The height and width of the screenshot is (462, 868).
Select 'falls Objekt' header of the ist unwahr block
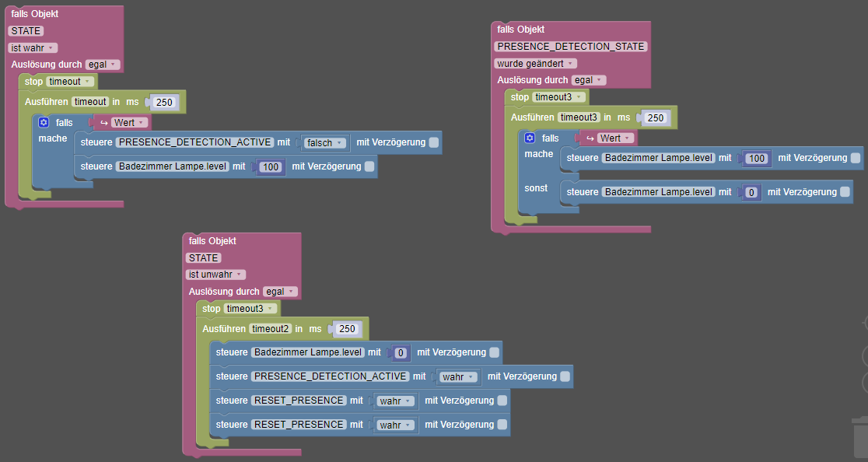212,240
